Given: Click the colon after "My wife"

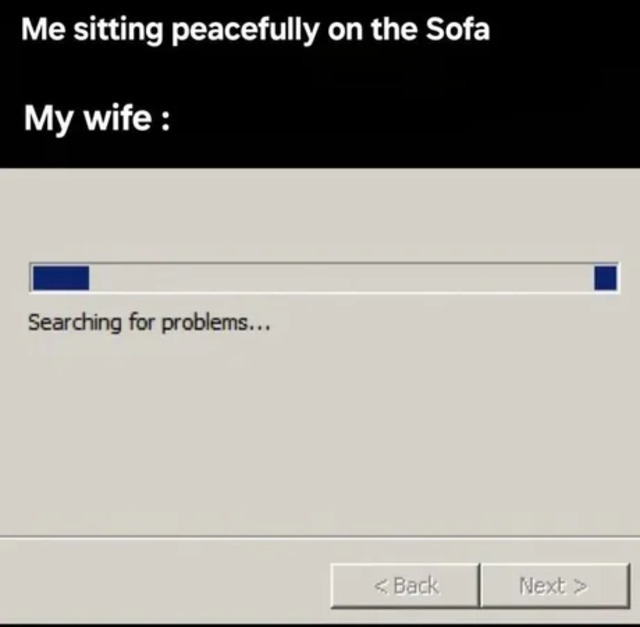Looking at the screenshot, I should click(165, 121).
